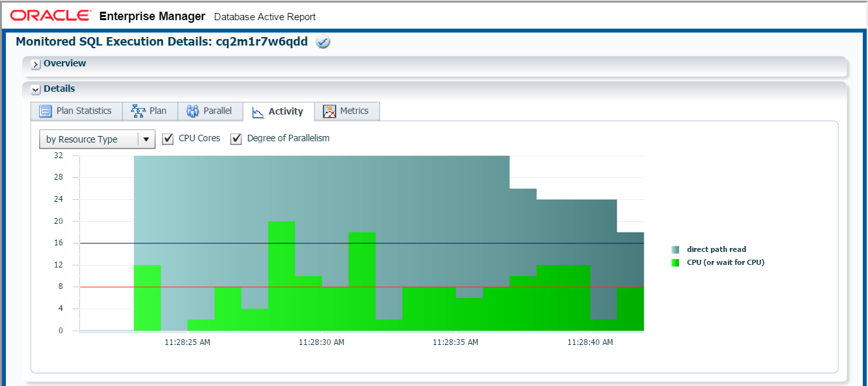Select the Activity tab
The image size is (868, 386).
tap(278, 111)
